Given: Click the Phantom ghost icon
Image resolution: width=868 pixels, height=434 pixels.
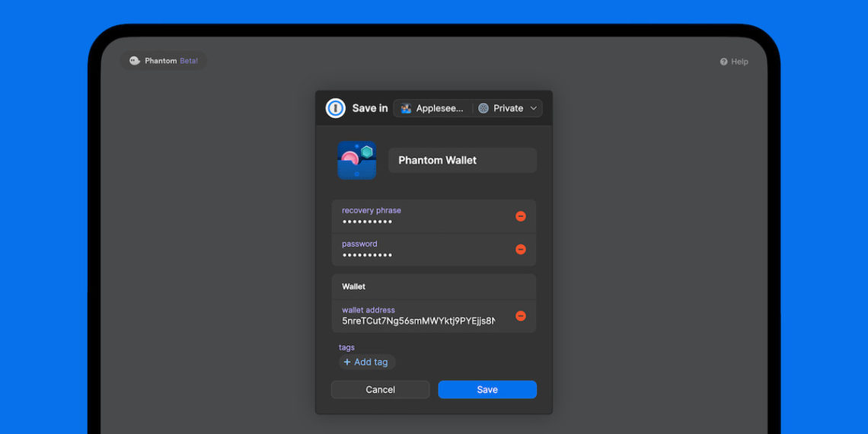Looking at the screenshot, I should [135, 61].
